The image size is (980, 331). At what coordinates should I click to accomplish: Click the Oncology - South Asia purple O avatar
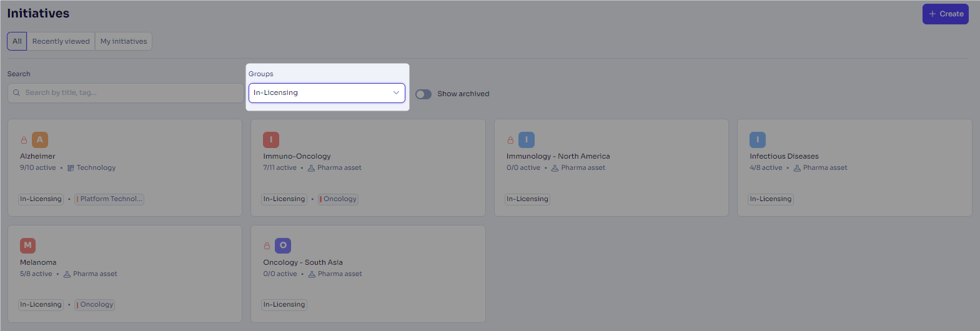click(283, 245)
